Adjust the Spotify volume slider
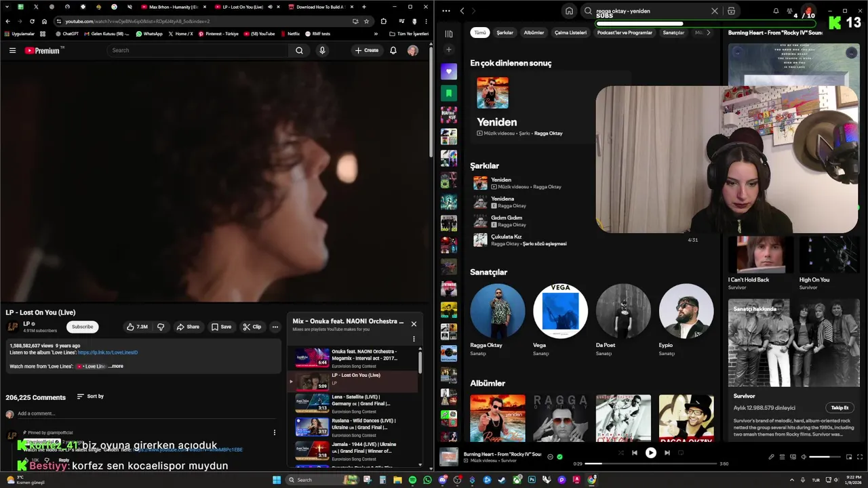 [824, 457]
